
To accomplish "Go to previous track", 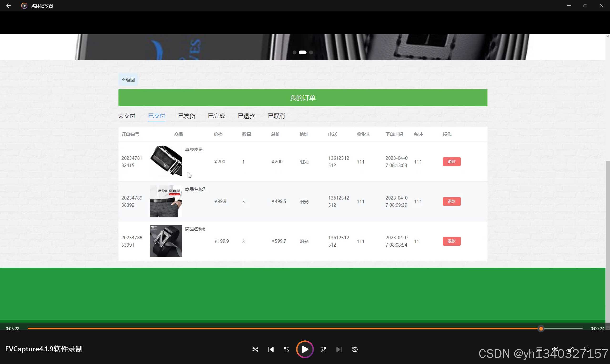I will [271, 349].
